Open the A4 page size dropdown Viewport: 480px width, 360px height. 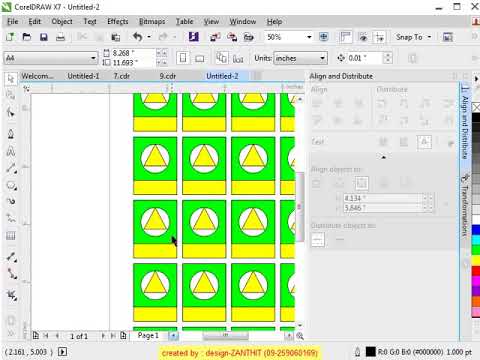pyautogui.click(x=93, y=58)
